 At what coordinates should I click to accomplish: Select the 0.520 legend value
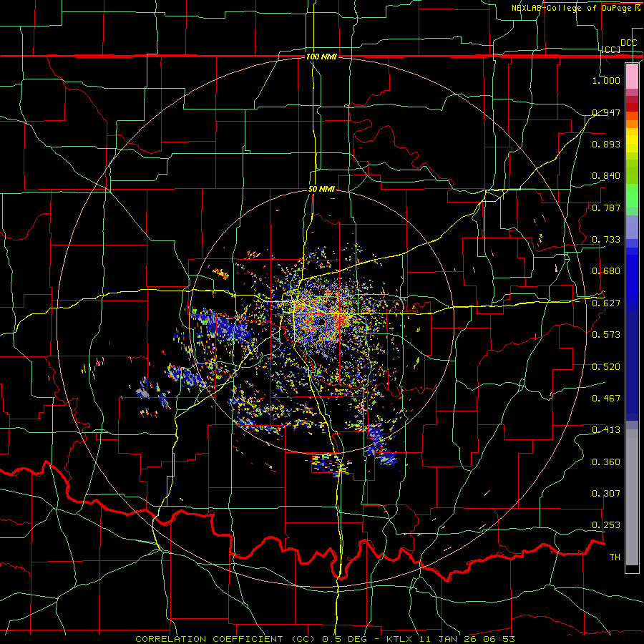606,367
